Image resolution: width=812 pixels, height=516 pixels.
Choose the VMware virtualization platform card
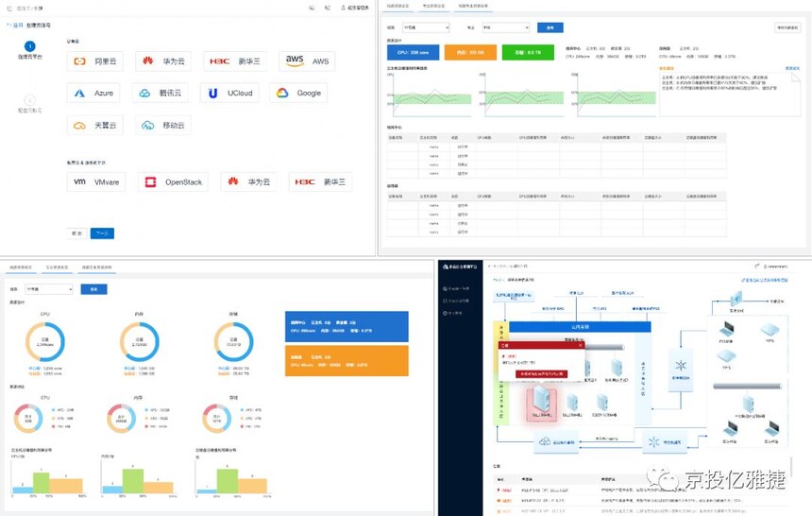pos(96,182)
